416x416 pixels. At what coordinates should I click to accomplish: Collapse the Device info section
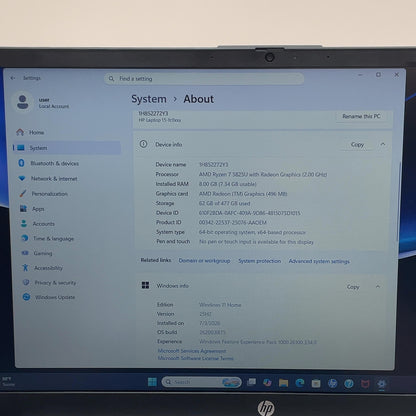pos(383,144)
